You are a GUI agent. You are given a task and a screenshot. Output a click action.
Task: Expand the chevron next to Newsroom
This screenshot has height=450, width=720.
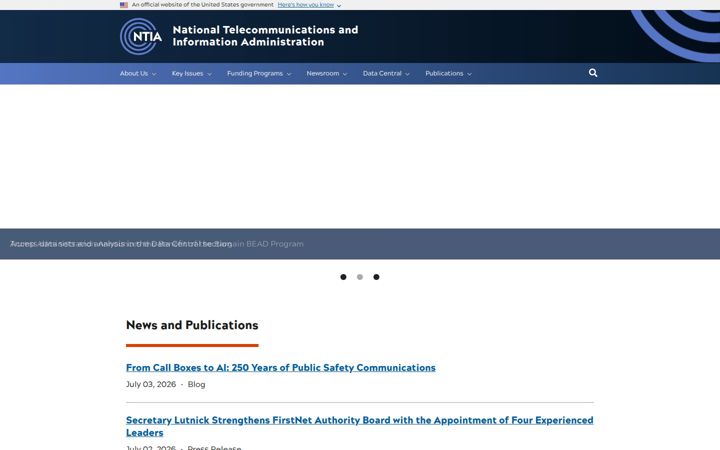pos(345,74)
